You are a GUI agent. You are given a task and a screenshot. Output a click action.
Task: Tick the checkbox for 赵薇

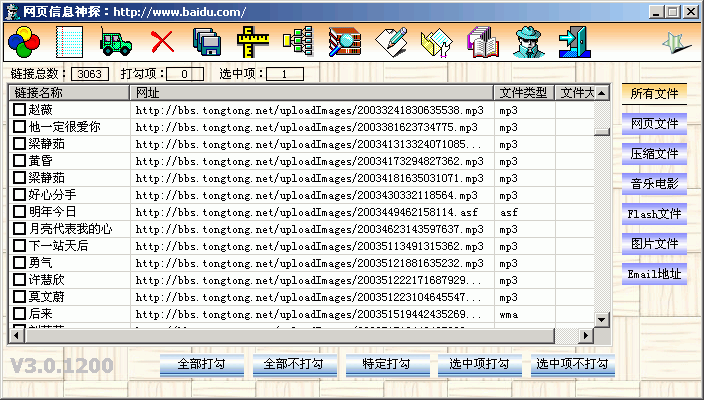[19, 110]
